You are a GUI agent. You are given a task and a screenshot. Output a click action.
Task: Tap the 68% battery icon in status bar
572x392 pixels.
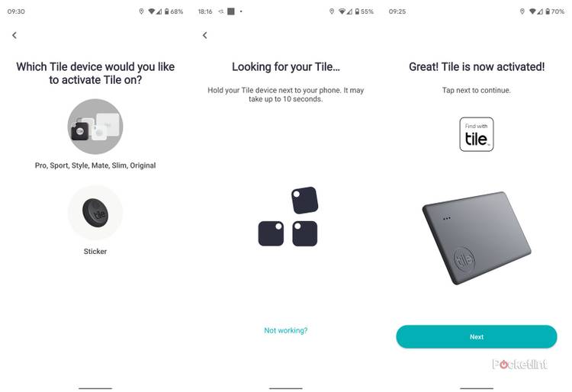pos(167,11)
